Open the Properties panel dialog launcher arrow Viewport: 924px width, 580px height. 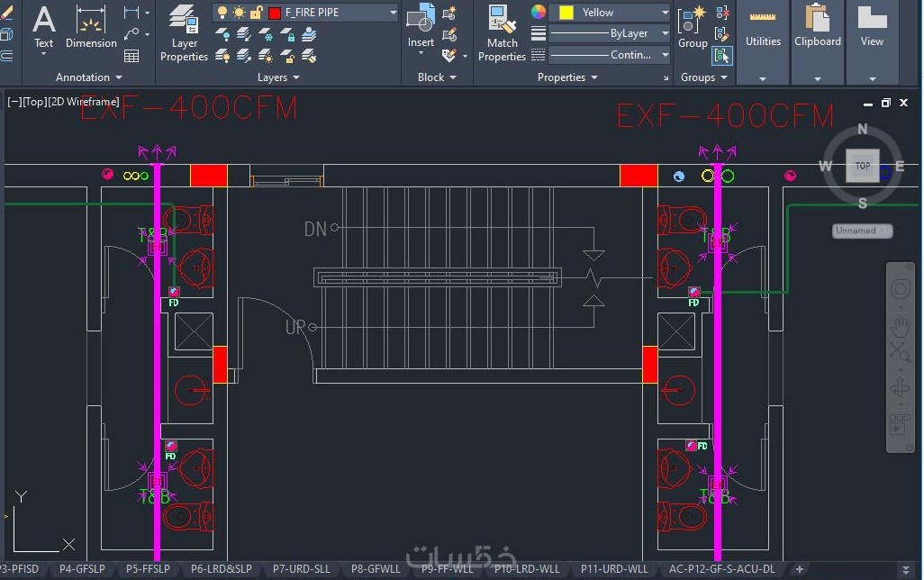tap(666, 77)
